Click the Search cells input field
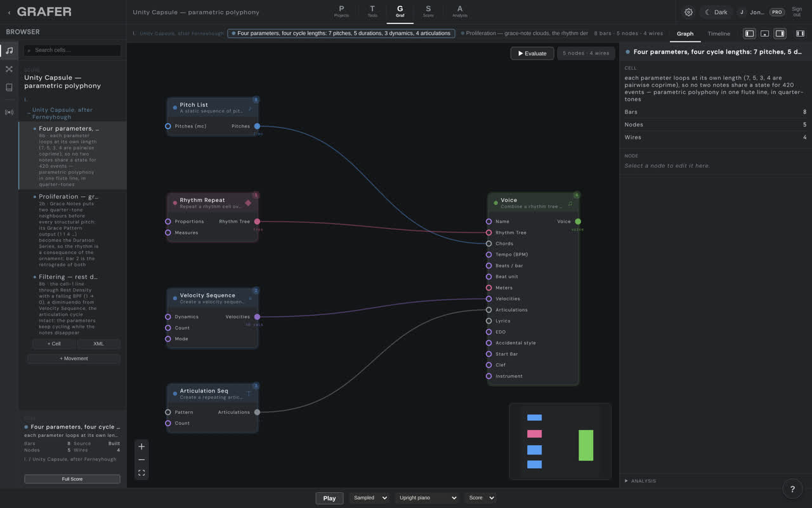The width and height of the screenshot is (812, 508). click(x=72, y=50)
